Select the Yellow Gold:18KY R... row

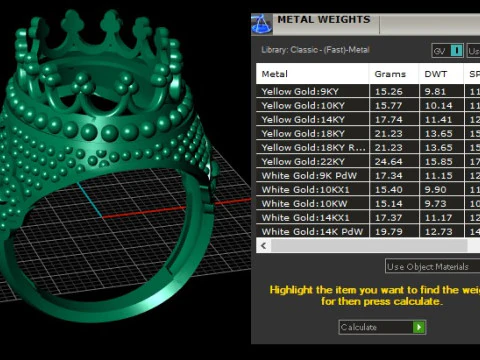point(368,147)
